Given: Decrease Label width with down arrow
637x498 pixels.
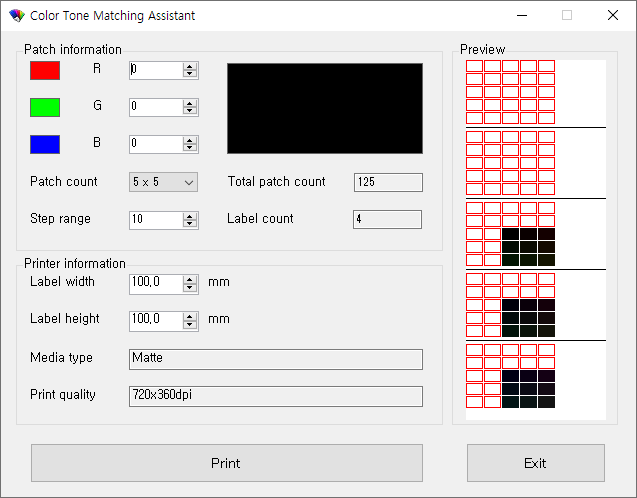Looking at the screenshot, I should [x=190, y=288].
